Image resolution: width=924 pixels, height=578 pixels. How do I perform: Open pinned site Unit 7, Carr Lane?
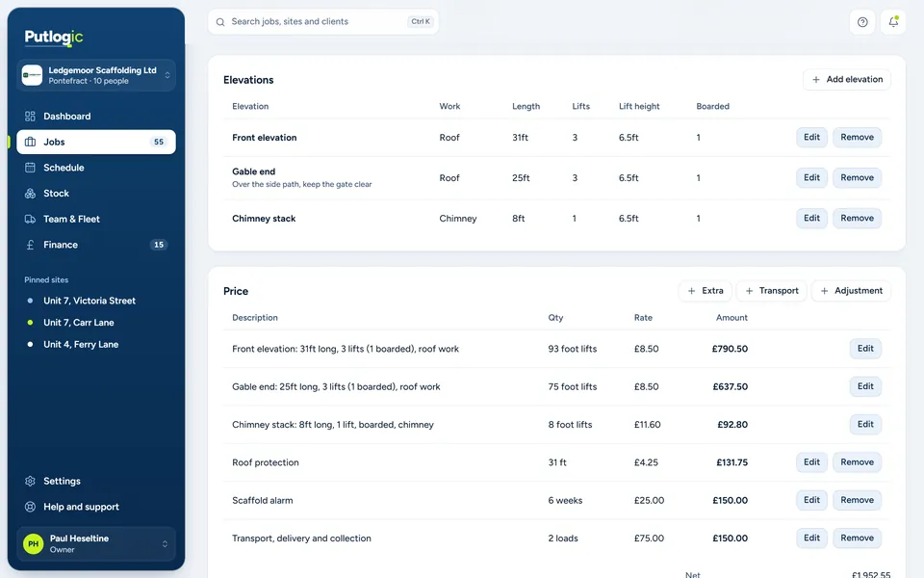96,323
